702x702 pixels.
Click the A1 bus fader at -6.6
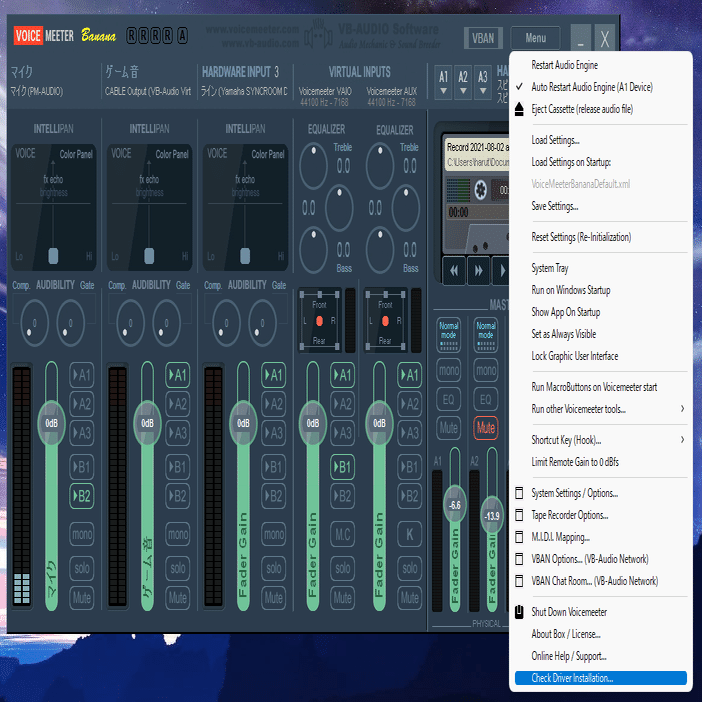point(455,505)
